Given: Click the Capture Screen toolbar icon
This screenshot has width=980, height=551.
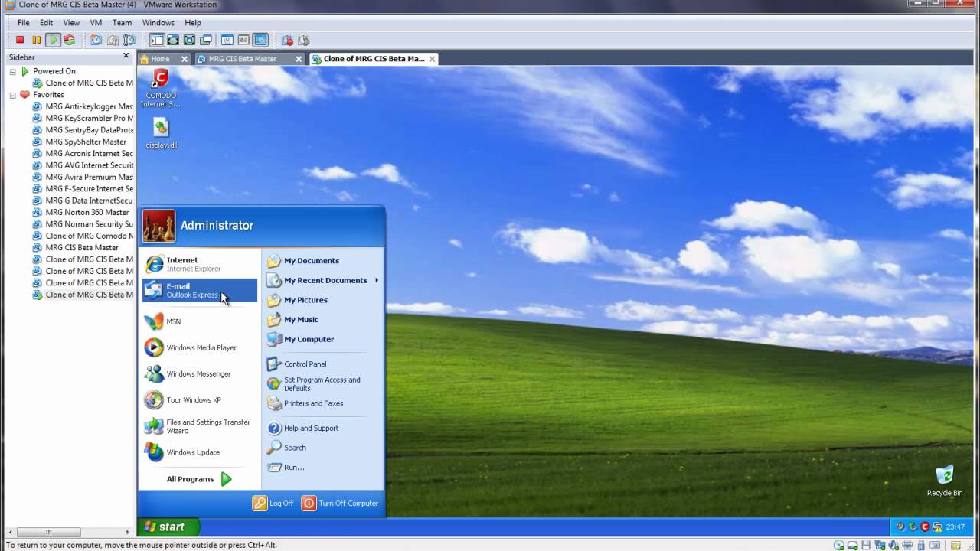Looking at the screenshot, I should [287, 40].
